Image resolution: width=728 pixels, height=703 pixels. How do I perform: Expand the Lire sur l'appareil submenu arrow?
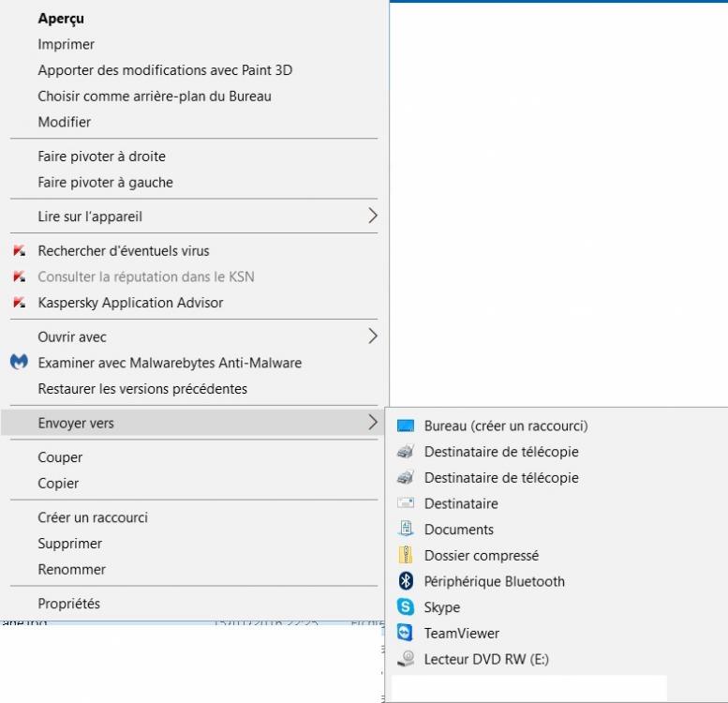coord(372,217)
